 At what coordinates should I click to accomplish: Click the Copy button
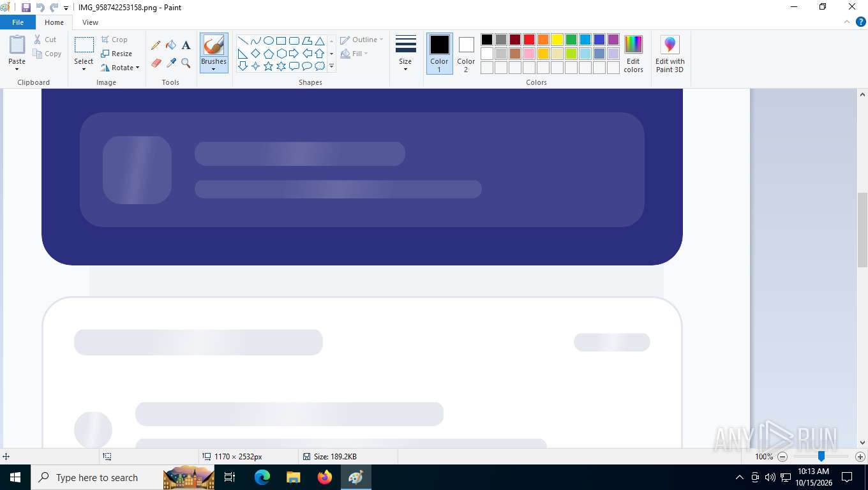coord(47,54)
